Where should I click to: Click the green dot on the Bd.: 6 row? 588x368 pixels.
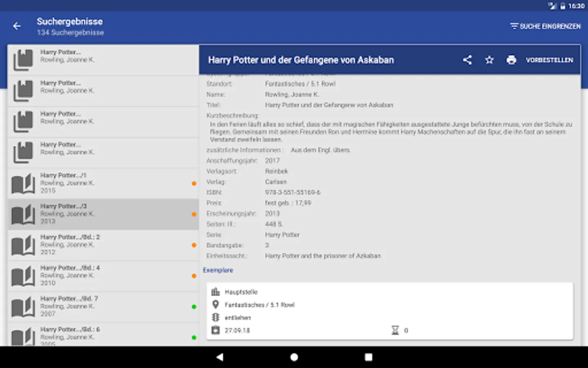pos(194,338)
